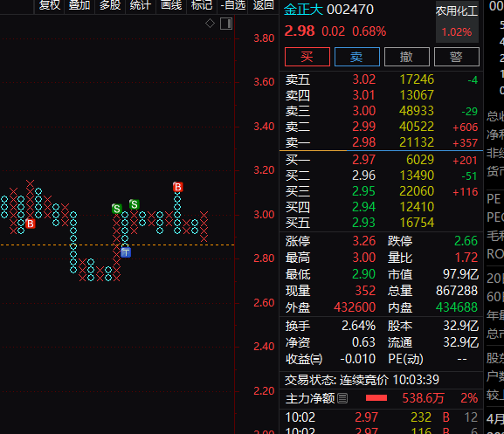Viewport: 504px width, 434px height.
Task: Click the 外盘 value 432600
Action: (x=355, y=307)
